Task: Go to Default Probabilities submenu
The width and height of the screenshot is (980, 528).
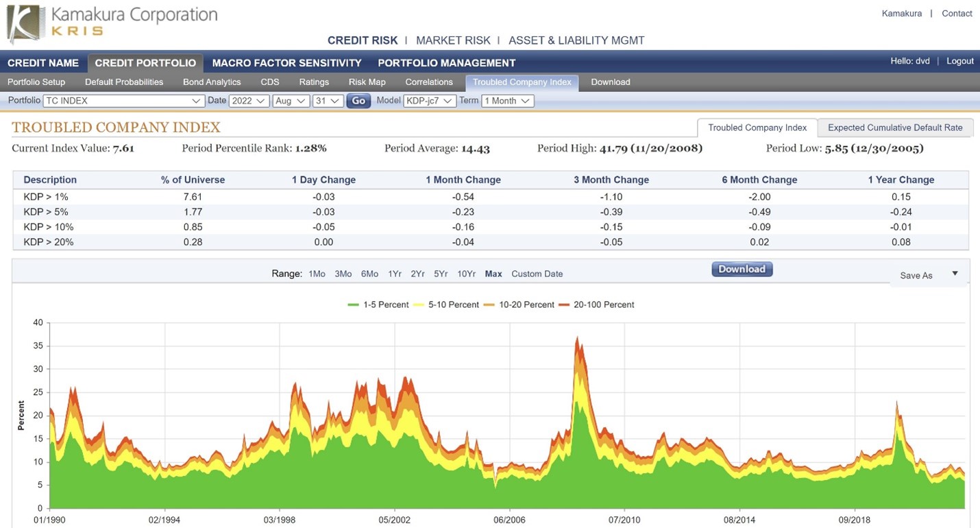Action: click(124, 82)
